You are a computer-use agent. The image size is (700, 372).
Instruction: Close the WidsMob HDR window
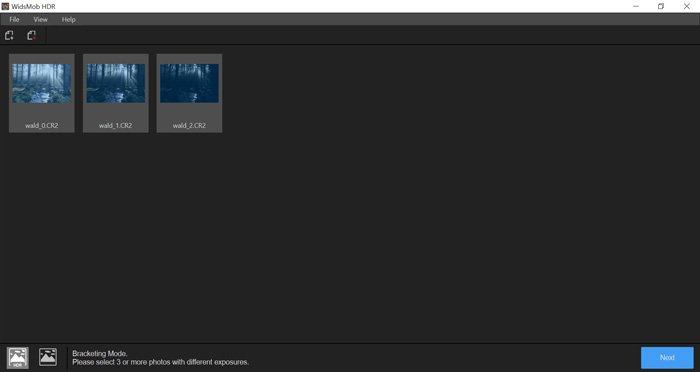[687, 6]
